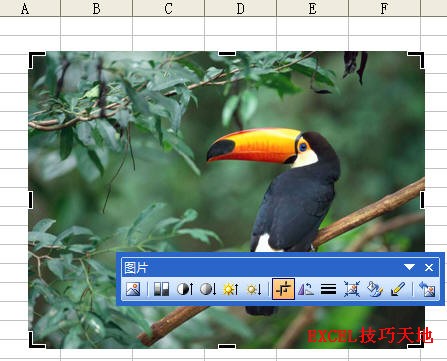Select column E header
447x361 pixels.
[312, 8]
